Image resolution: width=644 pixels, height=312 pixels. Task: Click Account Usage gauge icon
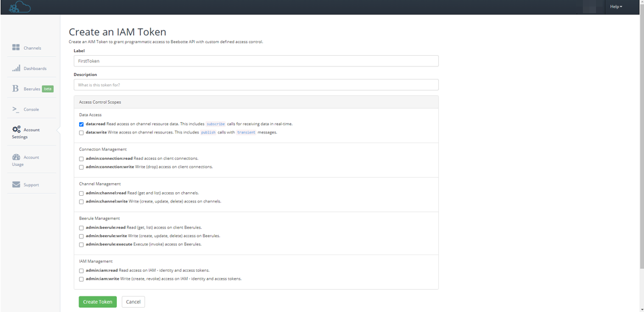(x=16, y=157)
